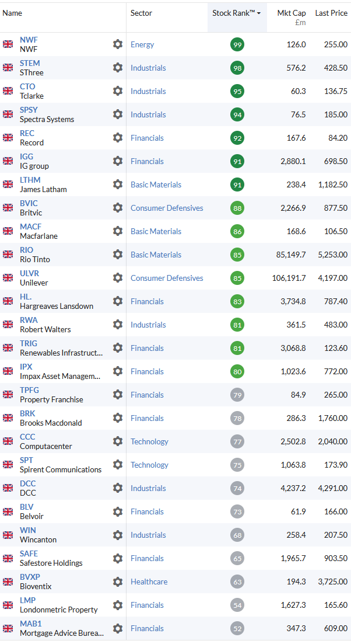Sort by the Last Price column header
351x644 pixels.
tap(331, 13)
